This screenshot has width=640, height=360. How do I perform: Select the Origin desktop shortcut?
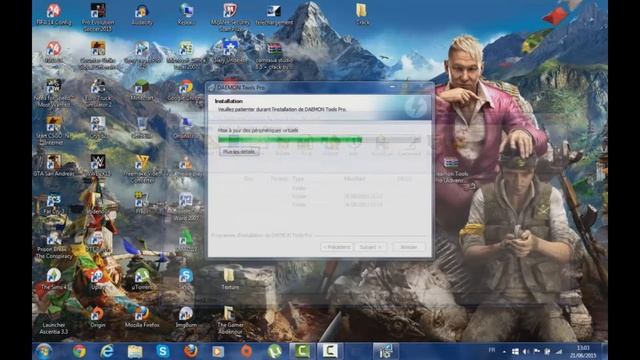[x=98, y=318]
